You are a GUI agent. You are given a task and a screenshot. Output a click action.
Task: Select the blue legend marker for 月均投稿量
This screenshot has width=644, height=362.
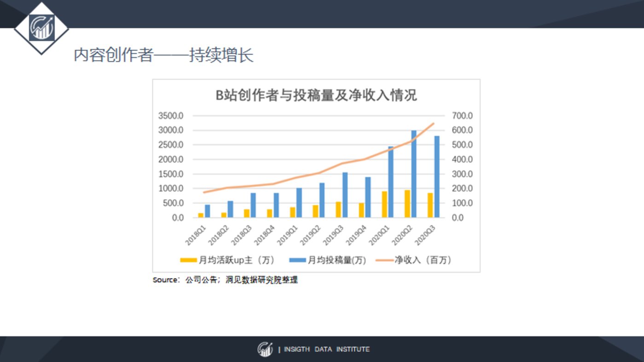pos(297,260)
